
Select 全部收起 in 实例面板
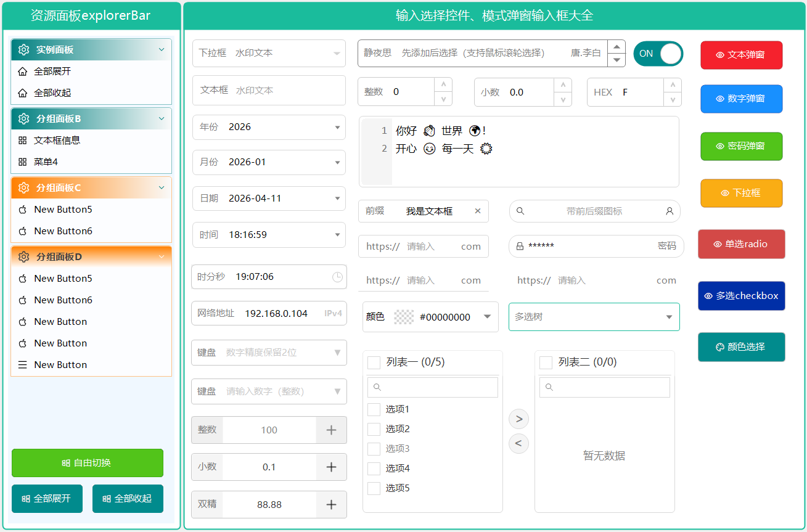tap(91, 93)
